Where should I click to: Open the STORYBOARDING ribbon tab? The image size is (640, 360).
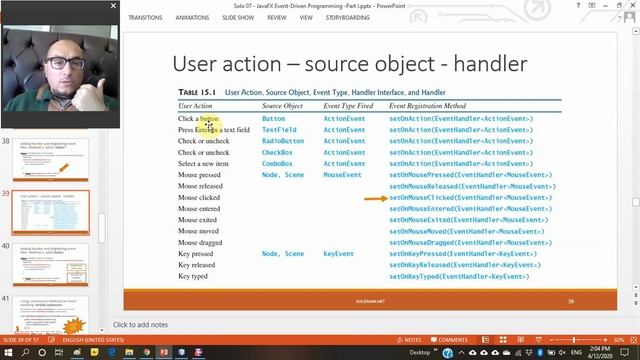(x=348, y=18)
